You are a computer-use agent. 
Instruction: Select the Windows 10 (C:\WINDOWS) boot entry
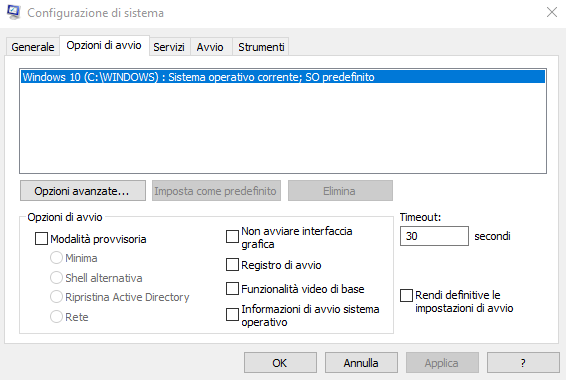pyautogui.click(x=283, y=77)
